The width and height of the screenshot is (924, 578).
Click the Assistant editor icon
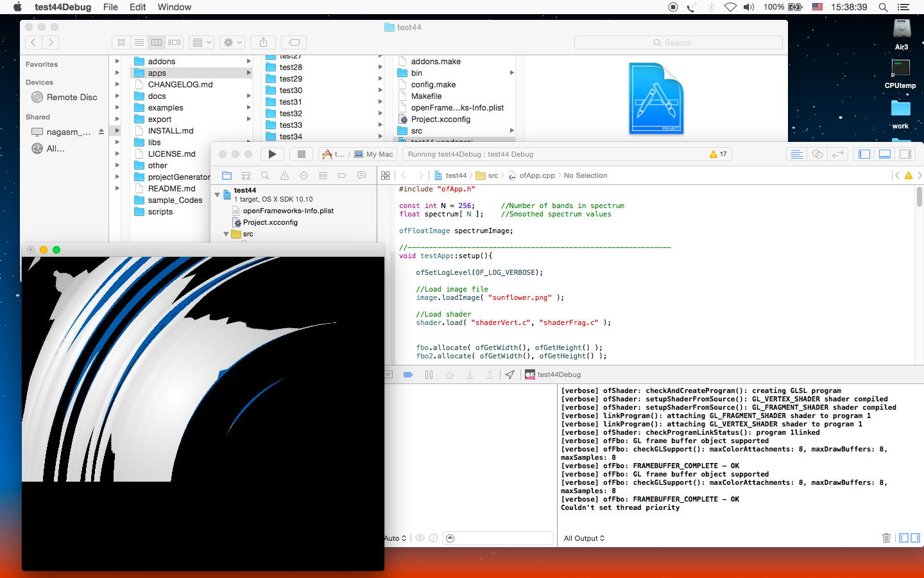[x=817, y=154]
